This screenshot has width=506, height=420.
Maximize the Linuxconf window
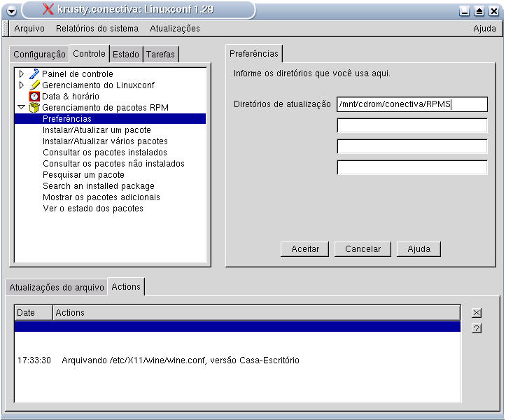tap(479, 11)
